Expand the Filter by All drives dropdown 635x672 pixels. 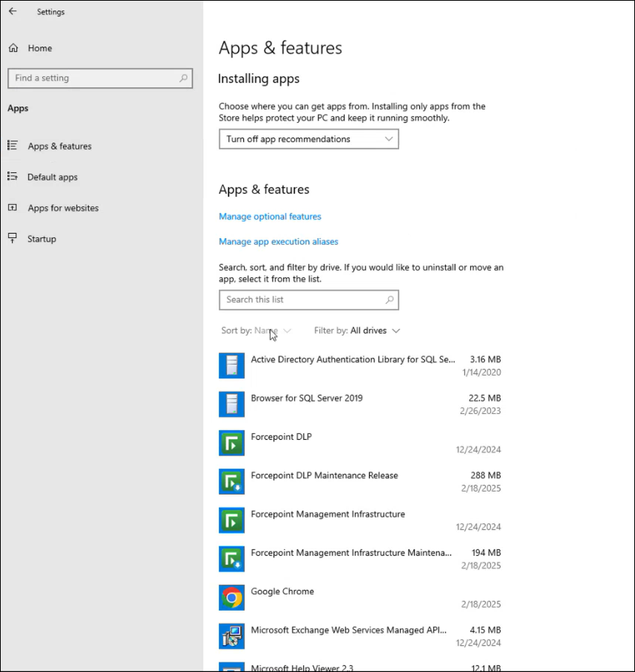[357, 330]
